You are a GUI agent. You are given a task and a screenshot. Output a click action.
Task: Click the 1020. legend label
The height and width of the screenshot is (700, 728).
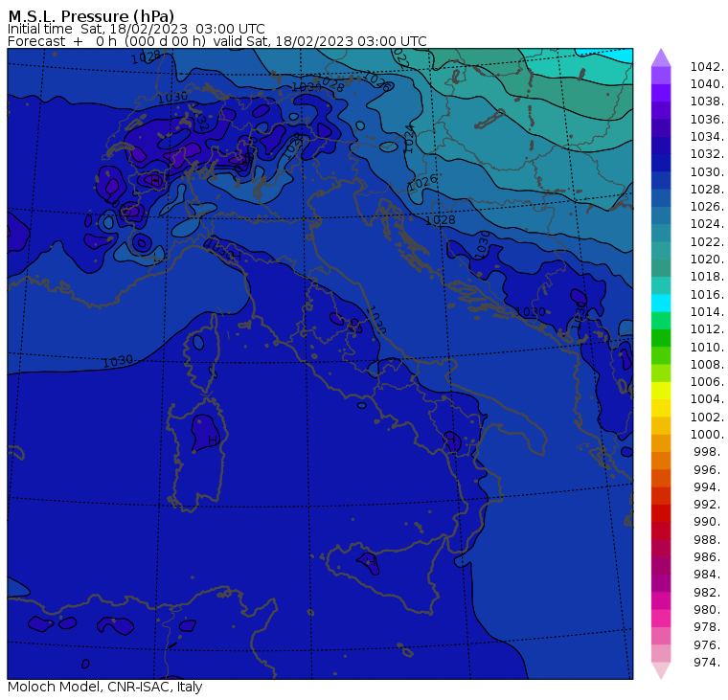click(707, 259)
